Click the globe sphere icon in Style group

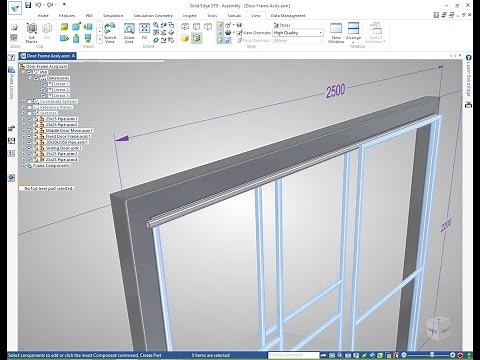coord(228,33)
